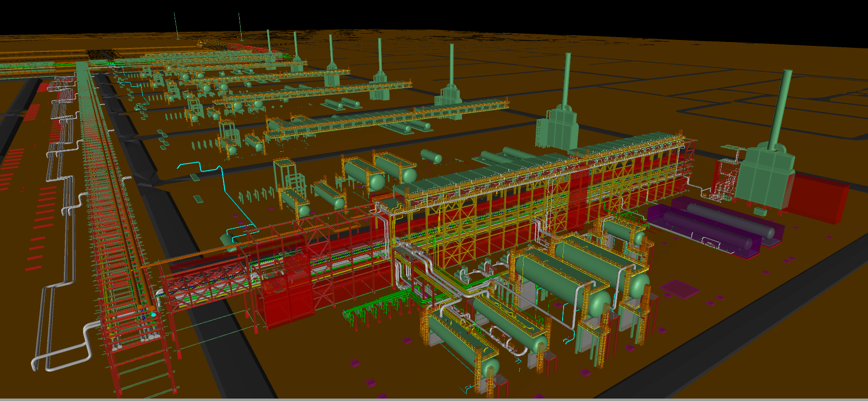Select the red box building beside the rightmost stack
This screenshot has height=401, width=868.
pos(820,199)
